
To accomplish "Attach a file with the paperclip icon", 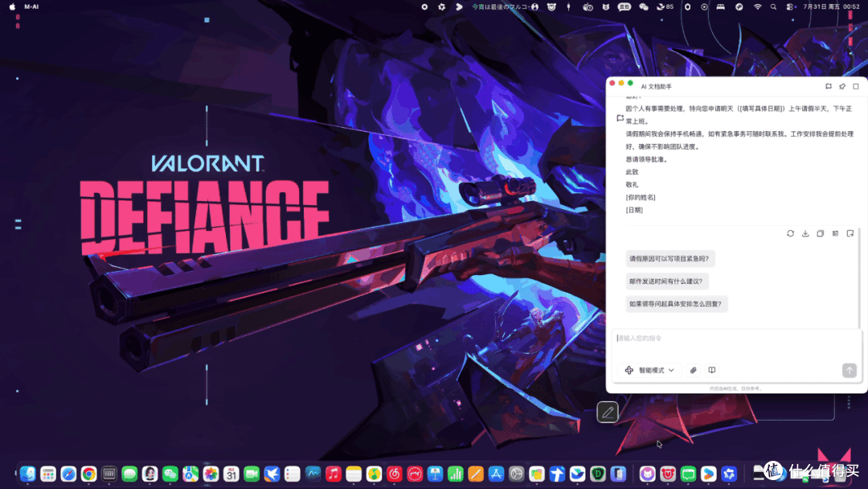I will coord(693,371).
